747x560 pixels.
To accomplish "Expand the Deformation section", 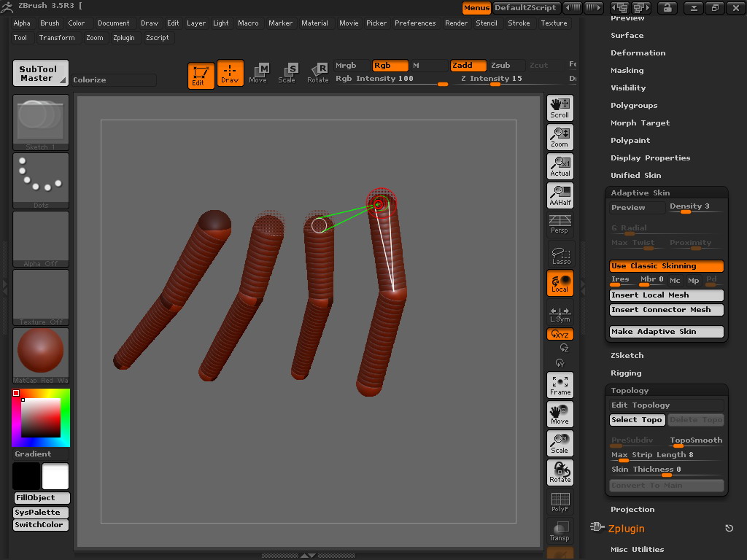I will tap(638, 53).
